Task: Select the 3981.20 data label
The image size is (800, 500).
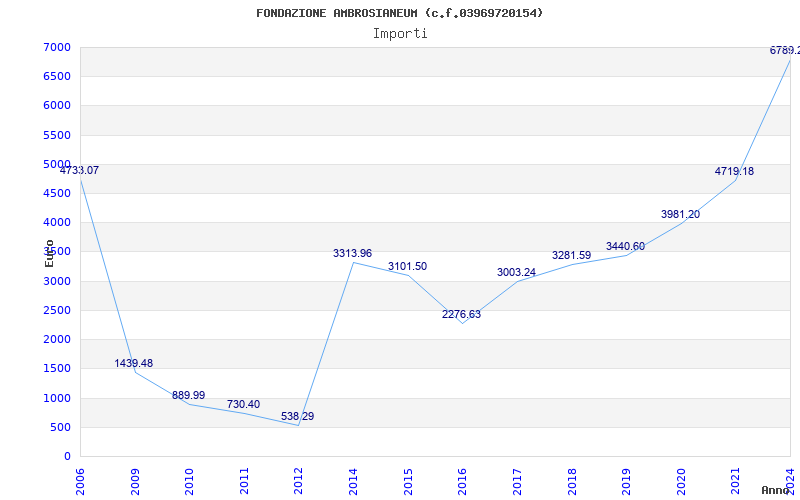Action: point(681,215)
